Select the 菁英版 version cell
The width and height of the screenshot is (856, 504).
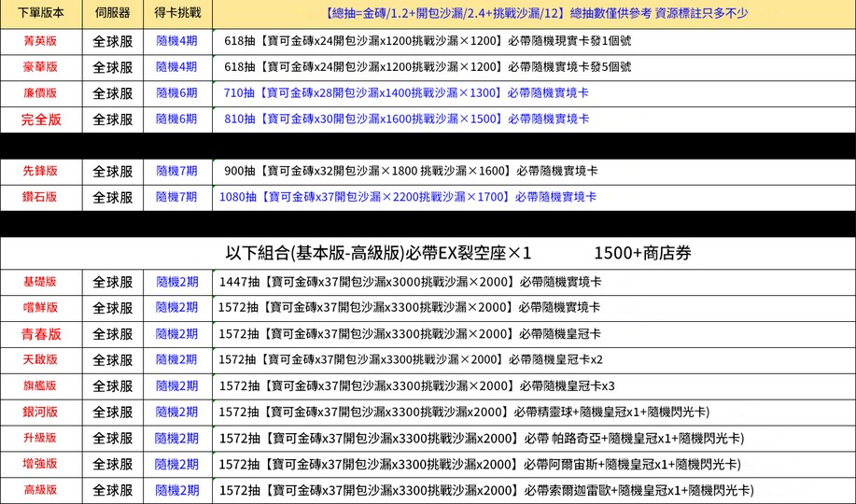pyautogui.click(x=40, y=41)
